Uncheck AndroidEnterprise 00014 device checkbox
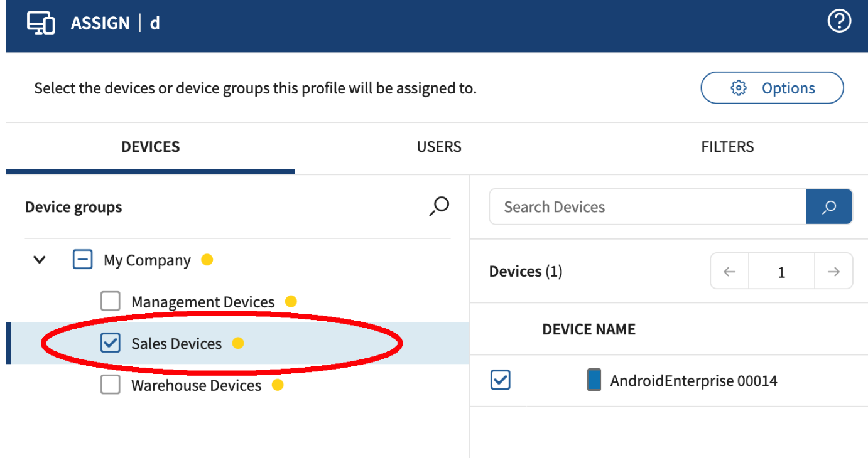 (501, 380)
